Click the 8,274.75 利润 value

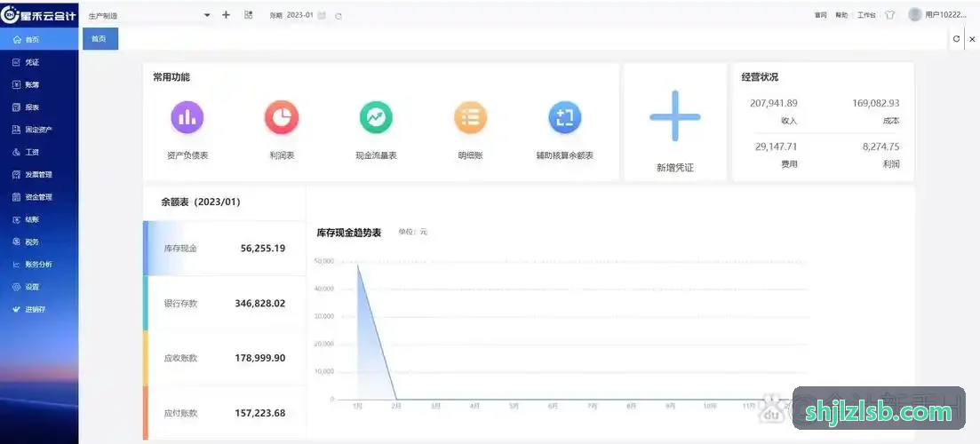[x=880, y=147]
